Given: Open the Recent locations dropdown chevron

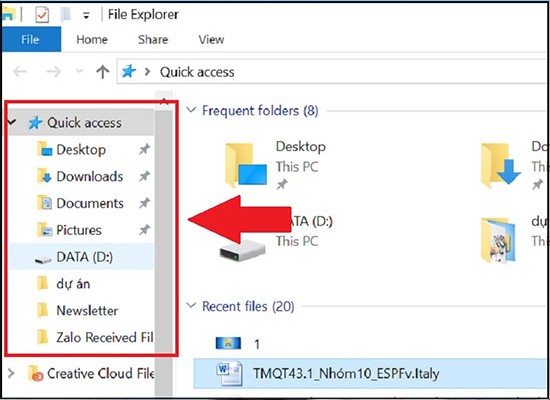Looking at the screenshot, I should (80, 72).
